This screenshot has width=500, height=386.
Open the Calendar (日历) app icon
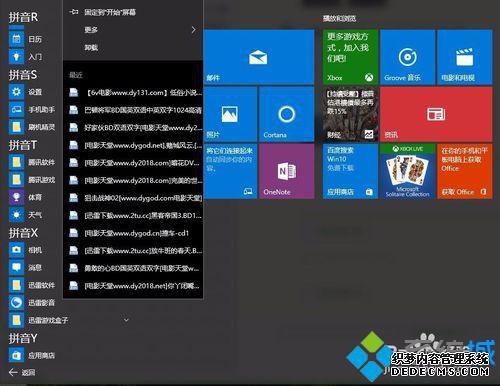tap(16, 39)
